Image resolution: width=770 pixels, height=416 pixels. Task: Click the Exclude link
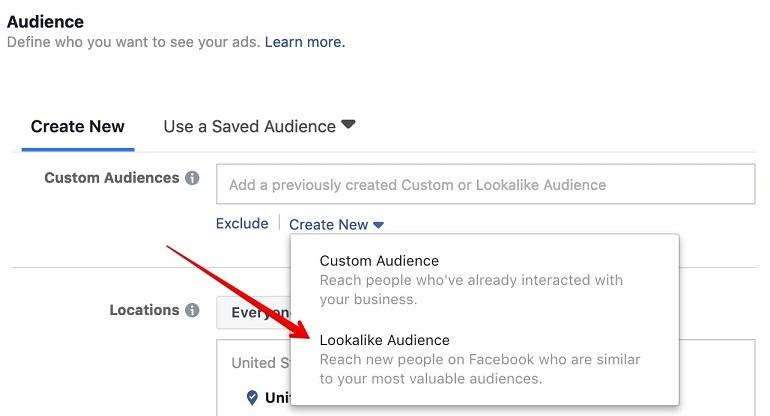coord(242,223)
